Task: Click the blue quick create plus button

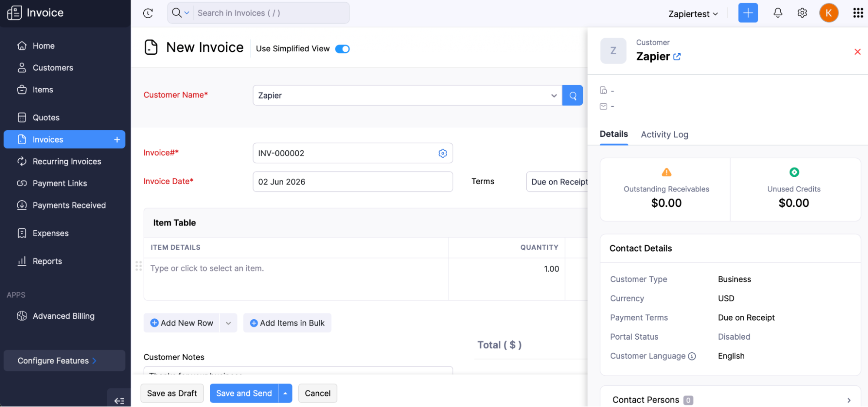Action: point(748,13)
